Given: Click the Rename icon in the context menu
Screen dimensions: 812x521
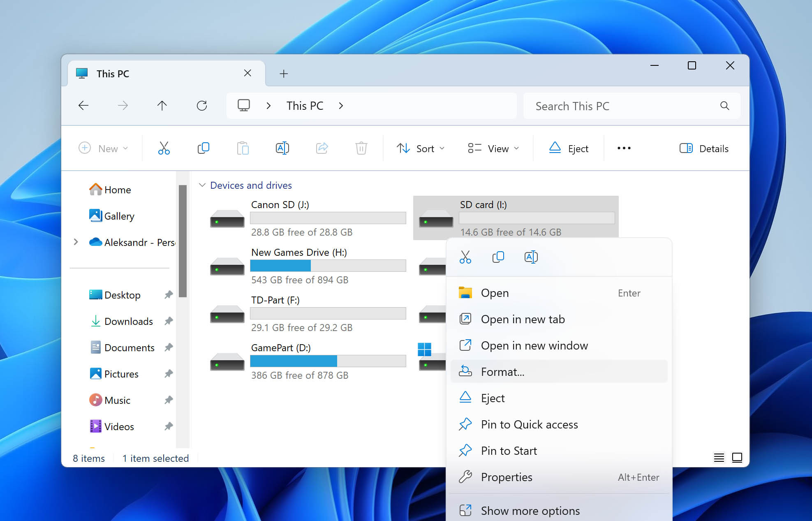Looking at the screenshot, I should coord(531,257).
